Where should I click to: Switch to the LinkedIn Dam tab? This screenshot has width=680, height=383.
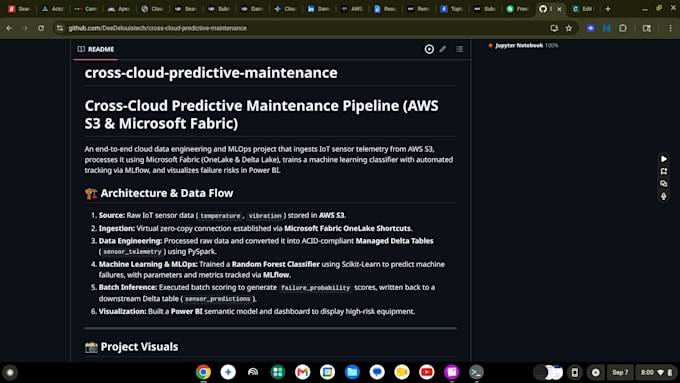pyautogui.click(x=318, y=9)
